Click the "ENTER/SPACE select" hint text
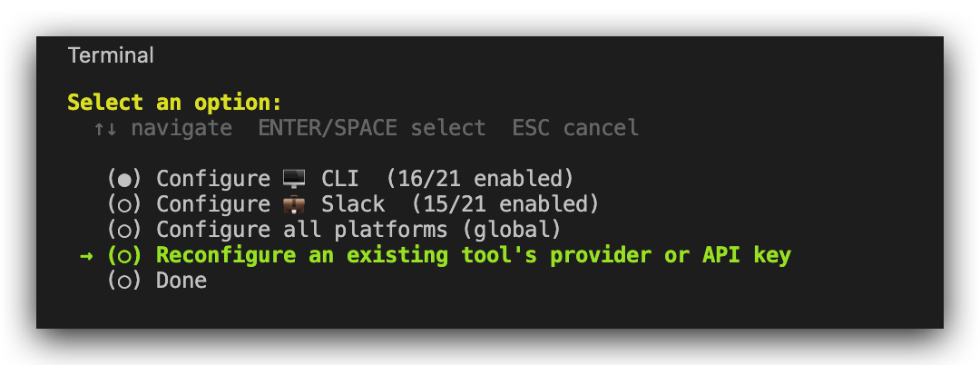Screen dimensions: 980x365 pos(372,128)
